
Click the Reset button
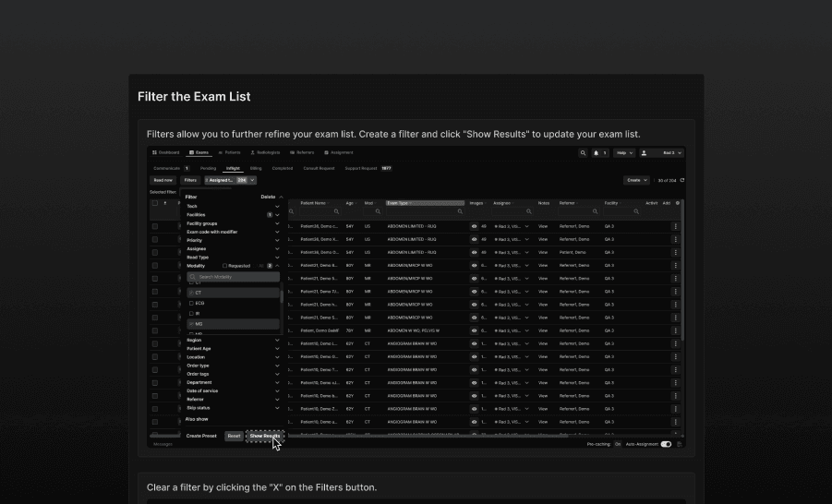[234, 436]
